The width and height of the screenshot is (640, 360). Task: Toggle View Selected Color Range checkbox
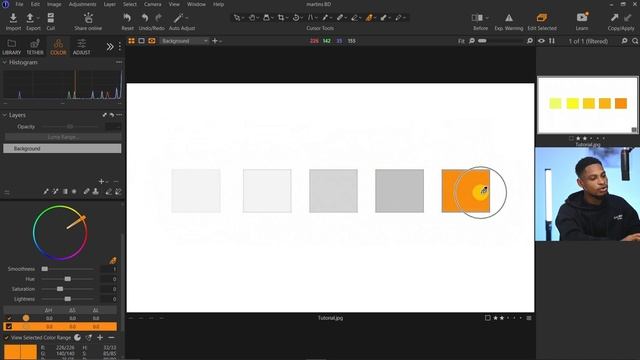(x=6, y=338)
